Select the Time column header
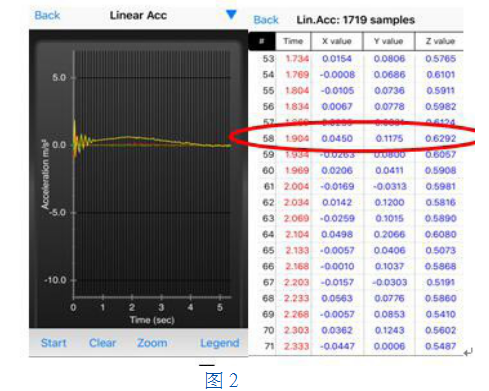Image resolution: width=489 pixels, height=391 pixels. coord(293,41)
